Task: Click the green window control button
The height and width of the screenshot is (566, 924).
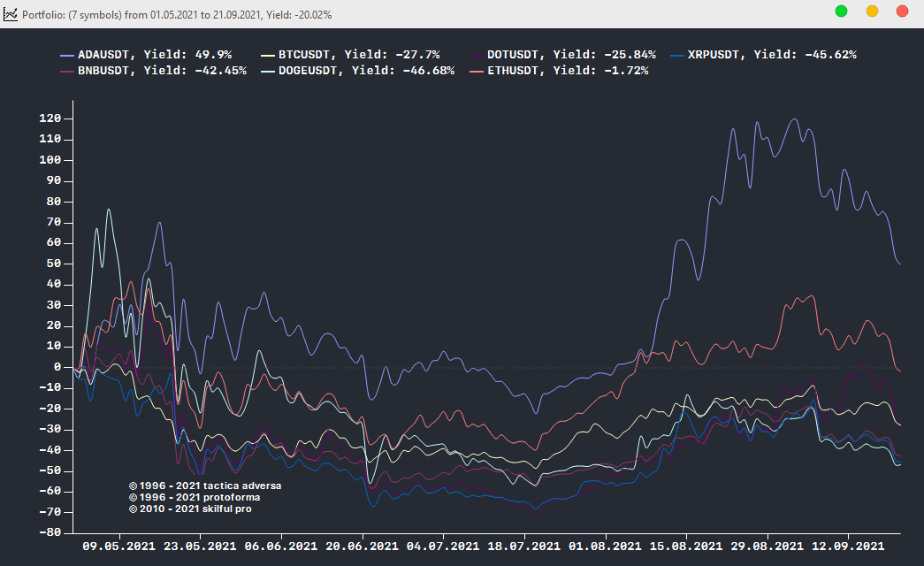Action: point(841,11)
